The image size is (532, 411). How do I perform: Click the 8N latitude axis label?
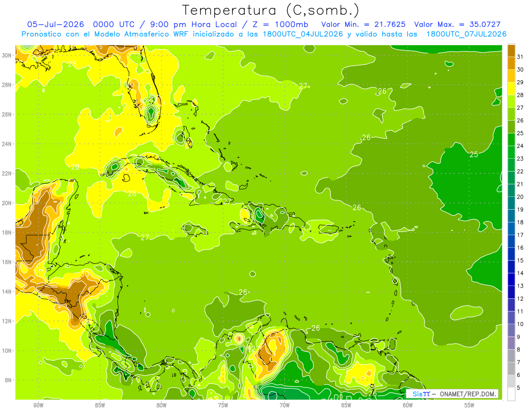pyautogui.click(x=9, y=380)
